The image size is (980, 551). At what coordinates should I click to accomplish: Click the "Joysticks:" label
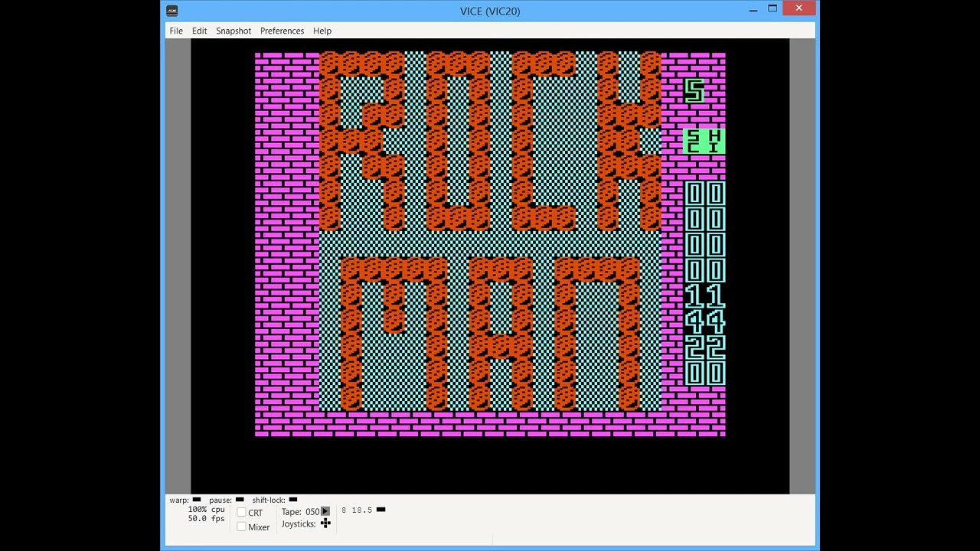299,524
